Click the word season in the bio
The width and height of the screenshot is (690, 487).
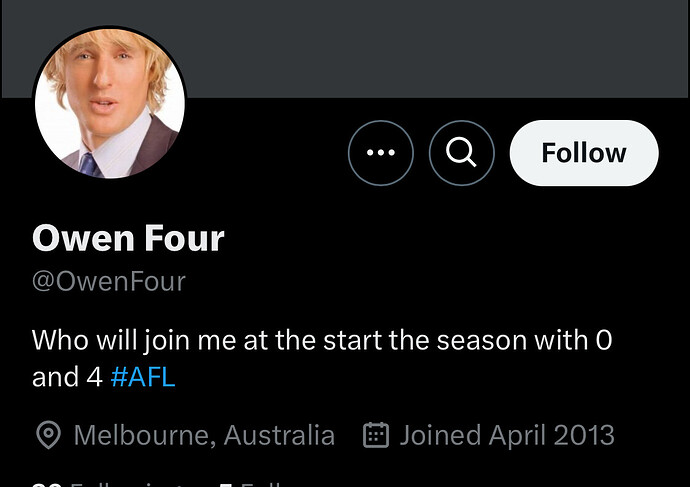[x=481, y=341]
